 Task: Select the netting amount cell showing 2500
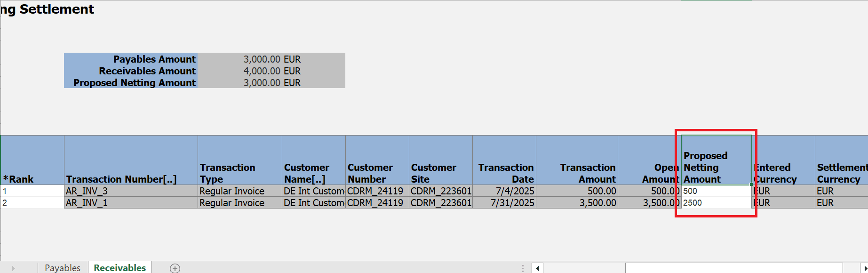(715, 203)
